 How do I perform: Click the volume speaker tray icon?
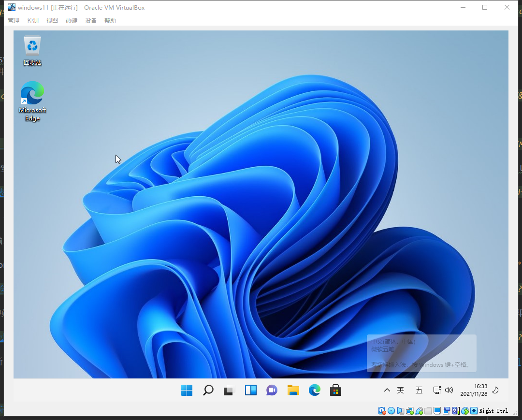(x=449, y=390)
